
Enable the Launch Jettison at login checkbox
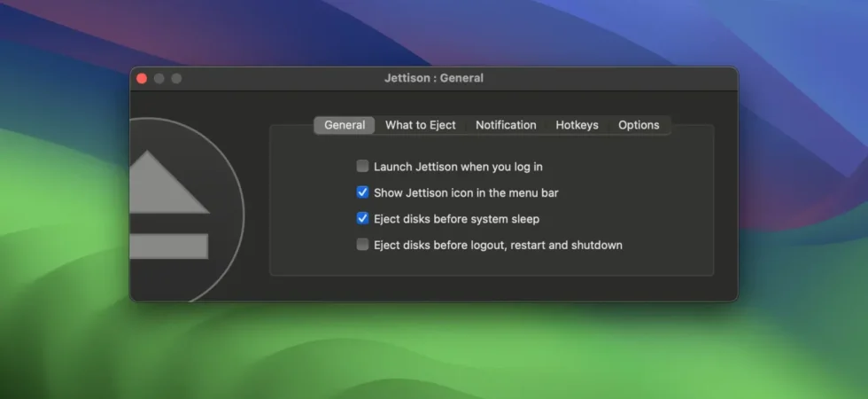click(x=362, y=167)
